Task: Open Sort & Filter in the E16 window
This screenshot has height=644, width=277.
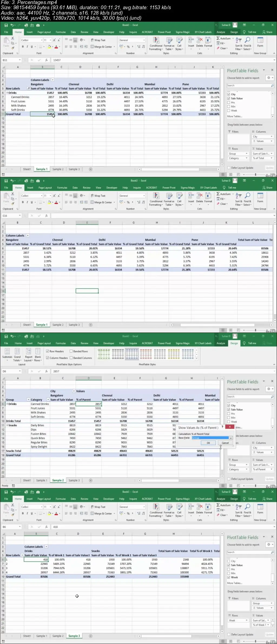Action: pos(239,199)
